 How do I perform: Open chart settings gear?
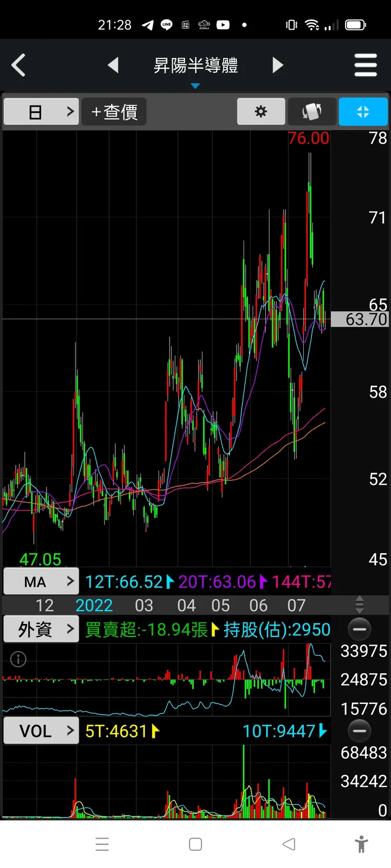tap(261, 112)
